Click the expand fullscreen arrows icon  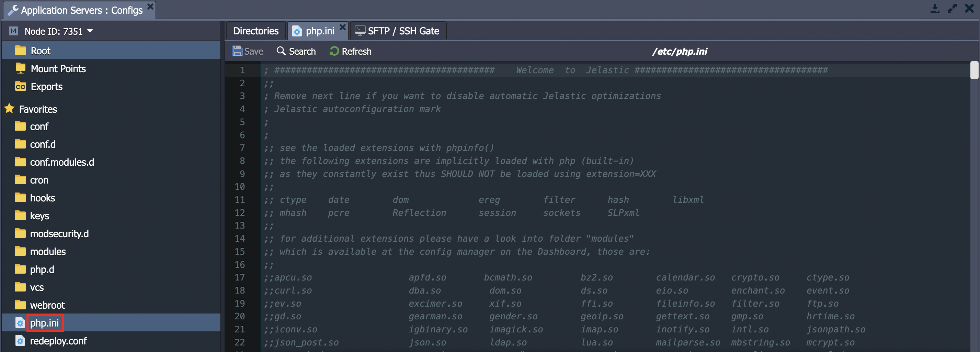(952, 8)
